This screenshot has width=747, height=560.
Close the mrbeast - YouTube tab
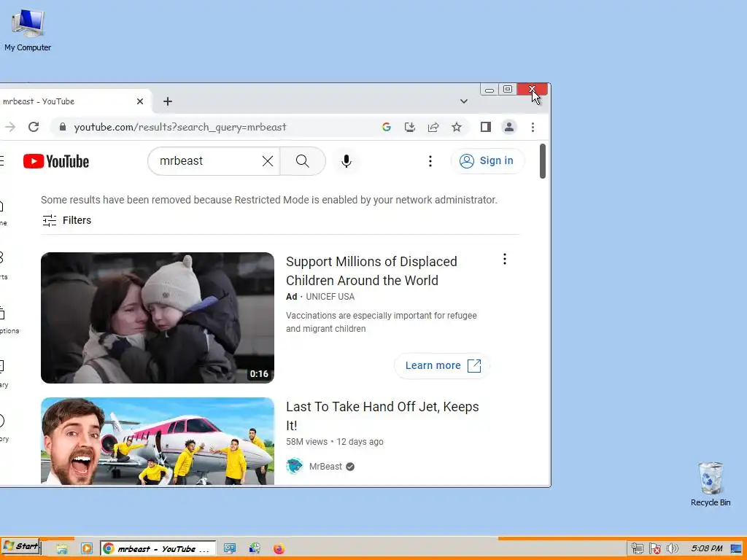140,101
